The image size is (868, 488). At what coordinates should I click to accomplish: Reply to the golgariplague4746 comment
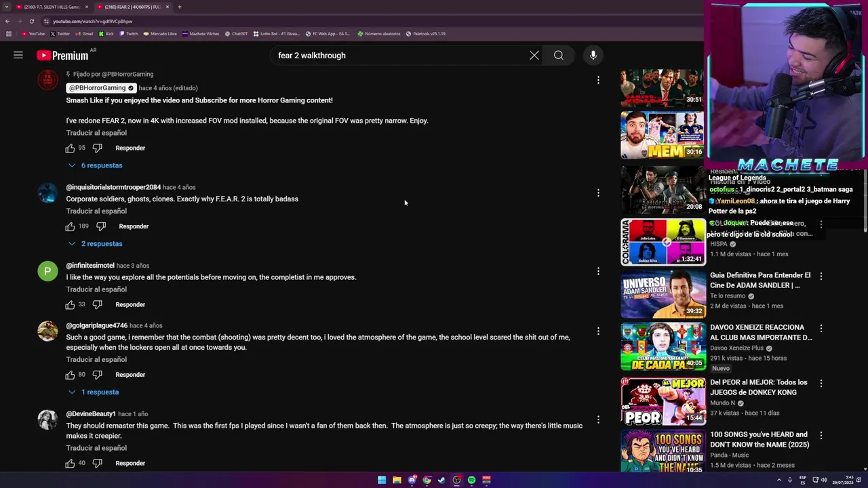[x=130, y=375]
